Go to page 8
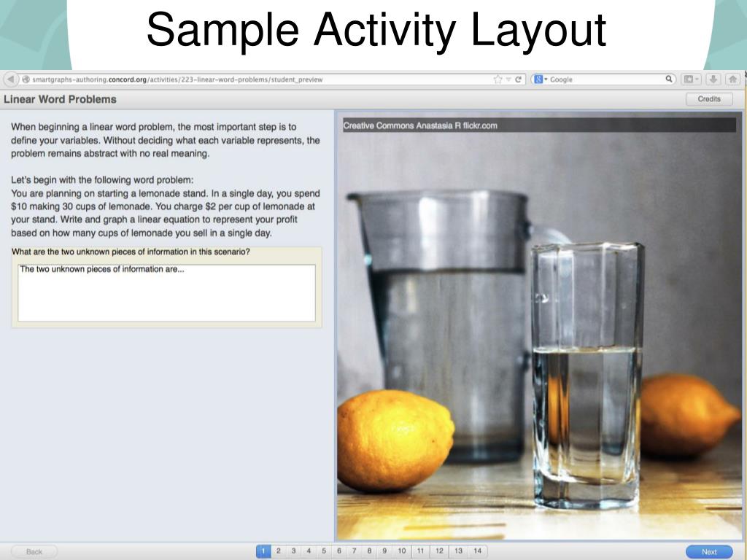The height and width of the screenshot is (560, 747). [x=369, y=551]
